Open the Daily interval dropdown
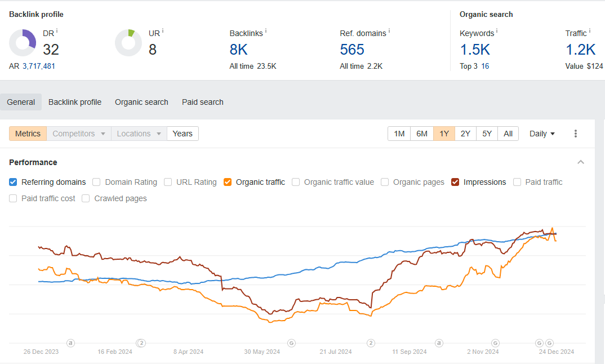This screenshot has height=364, width=605. pos(542,134)
